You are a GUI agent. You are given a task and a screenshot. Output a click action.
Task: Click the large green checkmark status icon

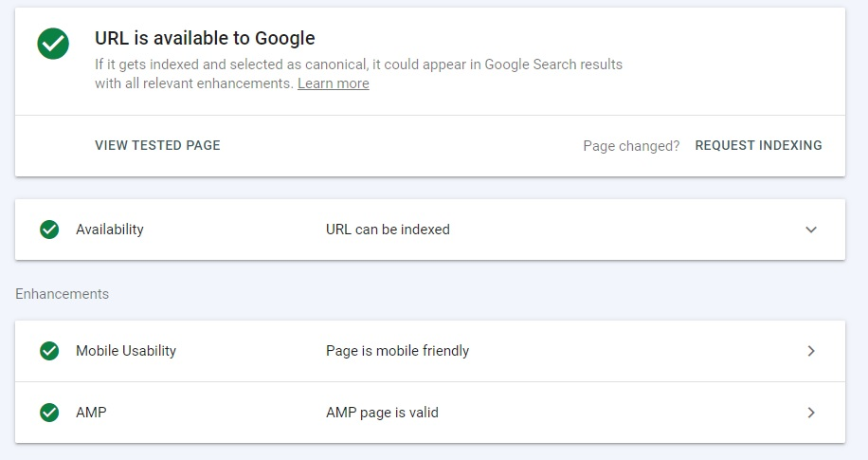click(x=53, y=44)
